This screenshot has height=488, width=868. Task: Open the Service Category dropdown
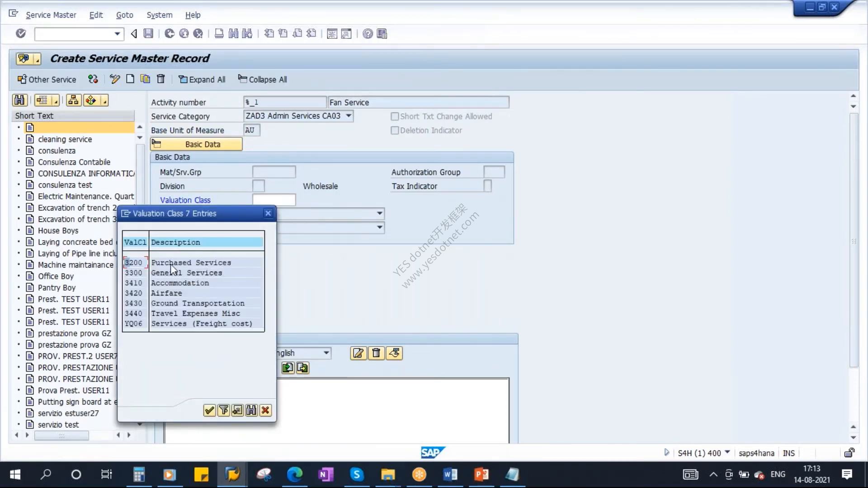coord(349,116)
